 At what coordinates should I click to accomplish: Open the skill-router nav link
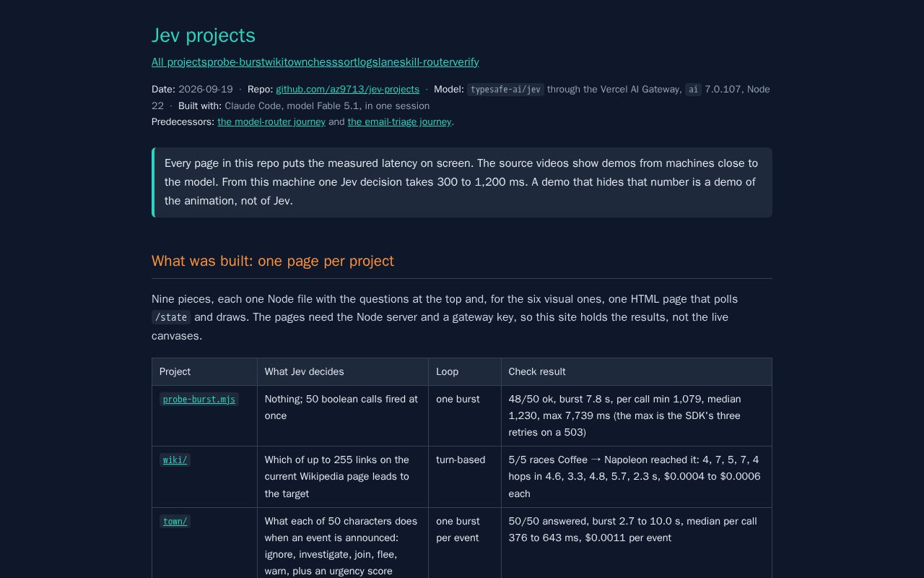427,62
